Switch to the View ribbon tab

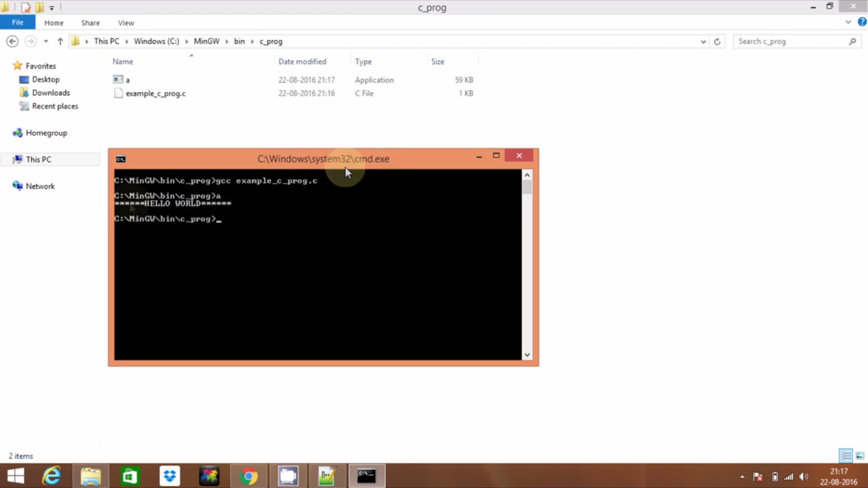tap(126, 23)
